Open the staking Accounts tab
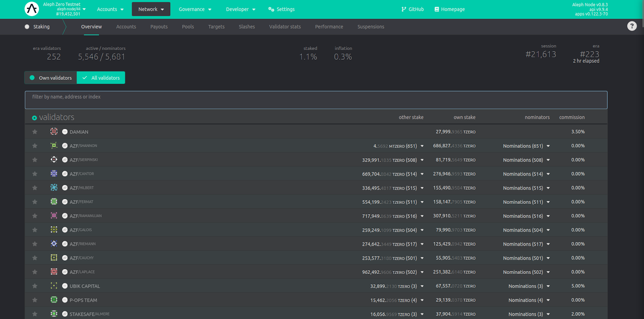The height and width of the screenshot is (319, 644). [126, 27]
